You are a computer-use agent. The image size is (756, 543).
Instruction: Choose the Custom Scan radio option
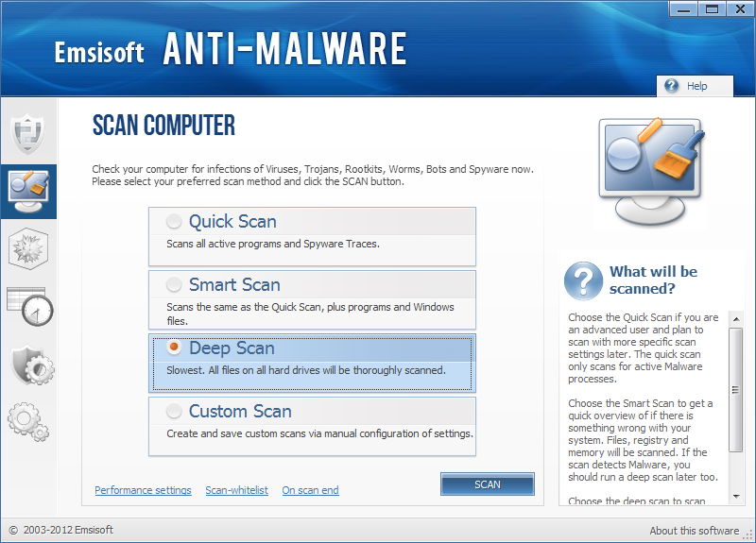click(174, 412)
